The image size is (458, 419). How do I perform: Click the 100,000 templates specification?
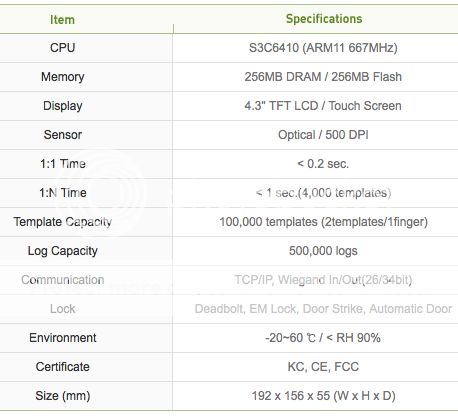[323, 222]
